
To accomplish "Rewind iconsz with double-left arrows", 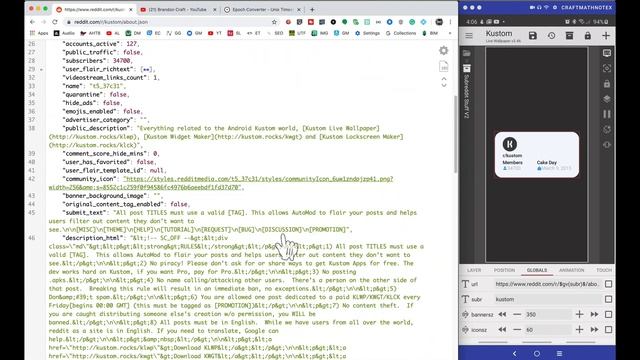I will coord(502,329).
